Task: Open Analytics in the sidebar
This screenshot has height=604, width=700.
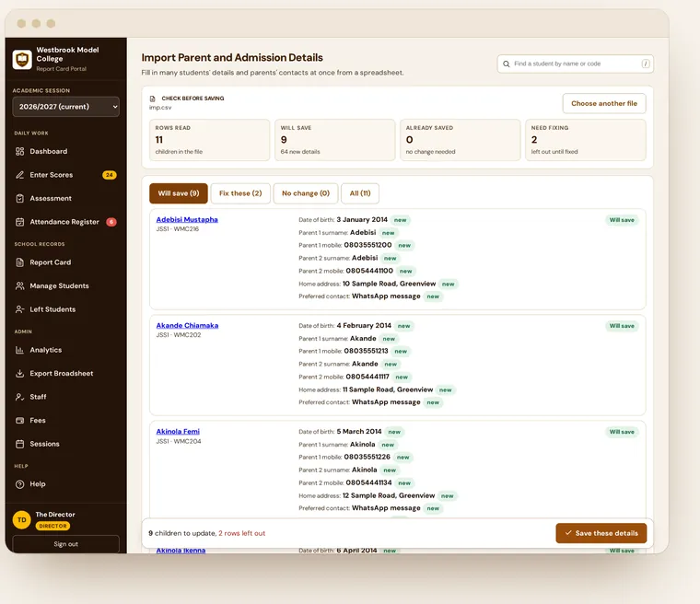Action: [x=66, y=350]
